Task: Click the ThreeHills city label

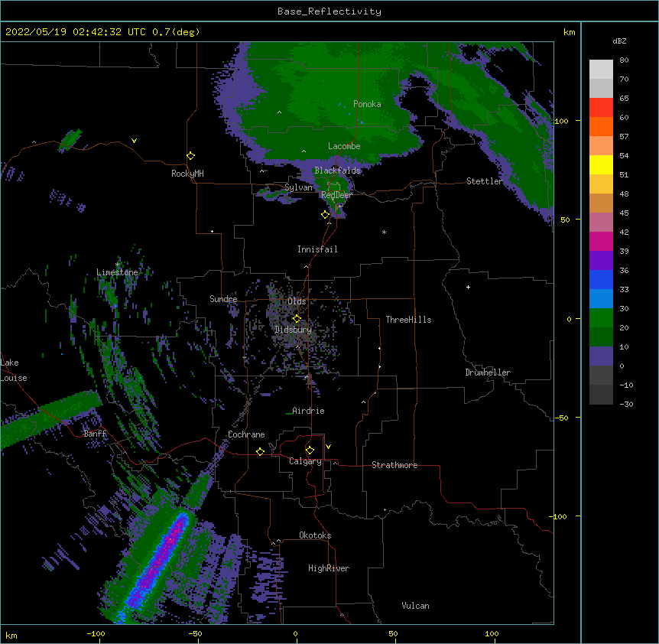Action: point(408,320)
